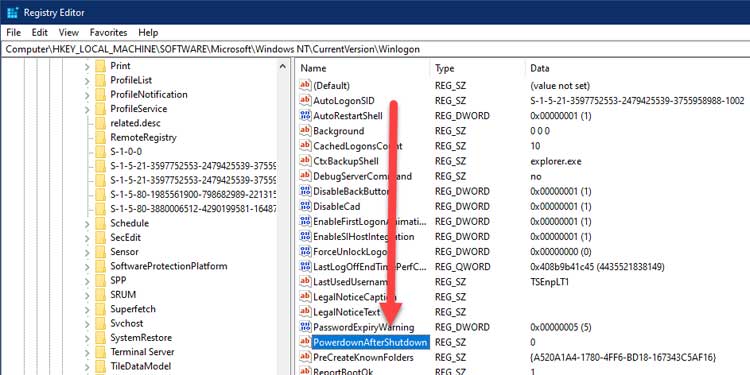Click the explorer.exe data value
Image resolution: width=750 pixels, height=375 pixels.
click(x=556, y=161)
